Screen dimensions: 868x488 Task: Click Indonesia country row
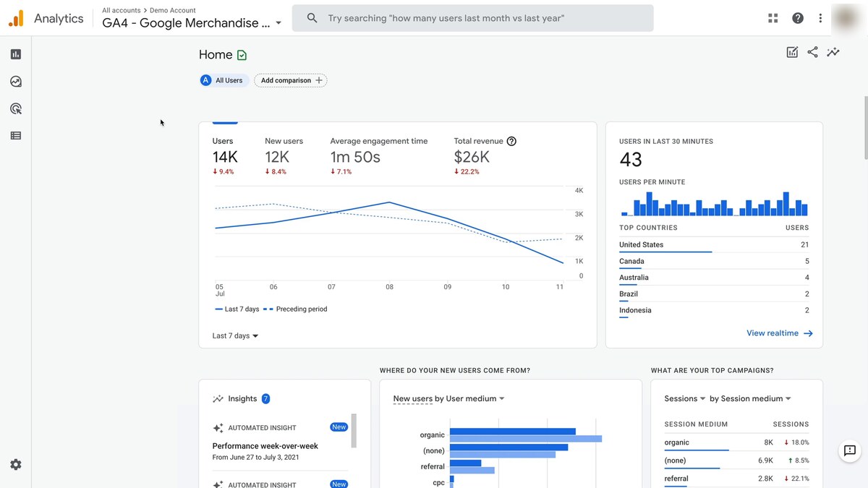pos(714,311)
